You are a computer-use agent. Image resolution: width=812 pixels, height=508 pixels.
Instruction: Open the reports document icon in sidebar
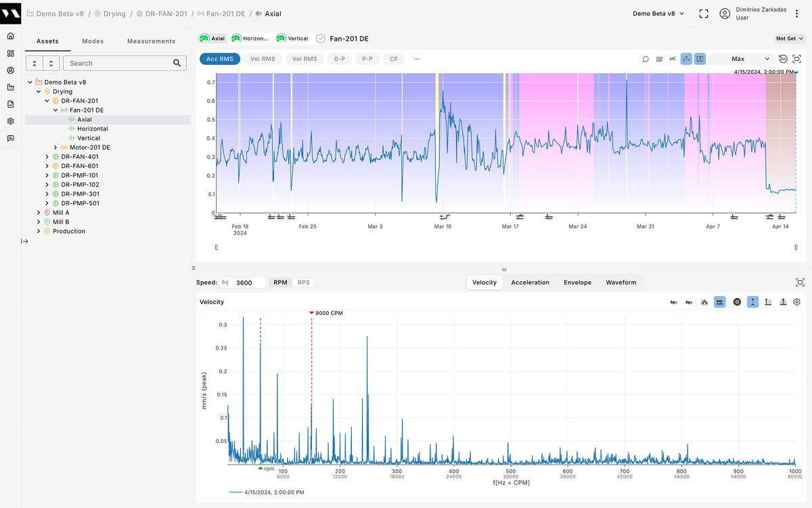[10, 104]
